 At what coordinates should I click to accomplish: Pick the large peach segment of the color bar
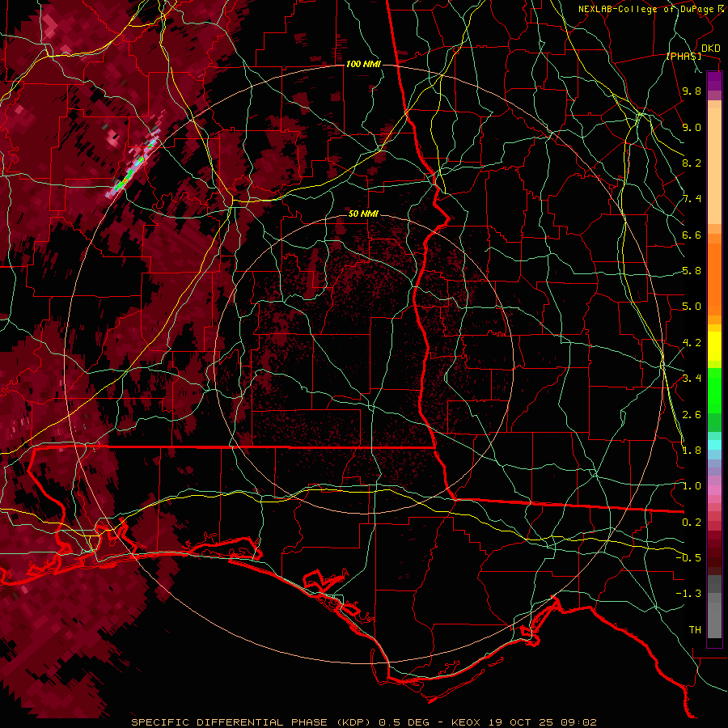coord(714,166)
